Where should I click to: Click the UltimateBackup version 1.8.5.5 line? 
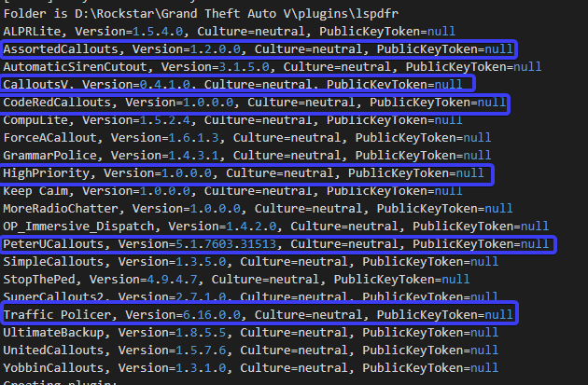pyautogui.click(x=251, y=332)
